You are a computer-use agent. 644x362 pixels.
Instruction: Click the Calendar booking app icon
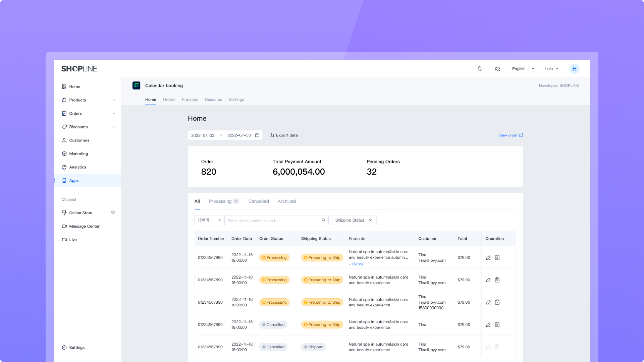coord(136,85)
